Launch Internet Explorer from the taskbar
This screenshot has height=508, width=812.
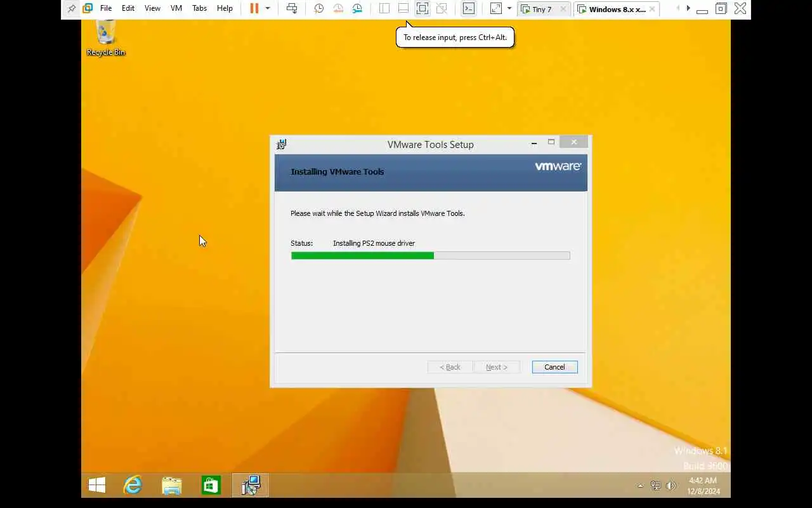(x=133, y=486)
